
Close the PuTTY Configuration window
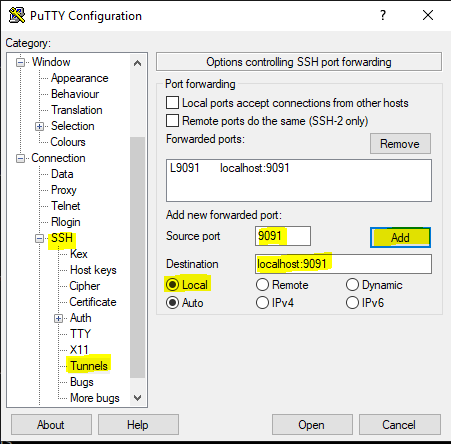click(428, 15)
